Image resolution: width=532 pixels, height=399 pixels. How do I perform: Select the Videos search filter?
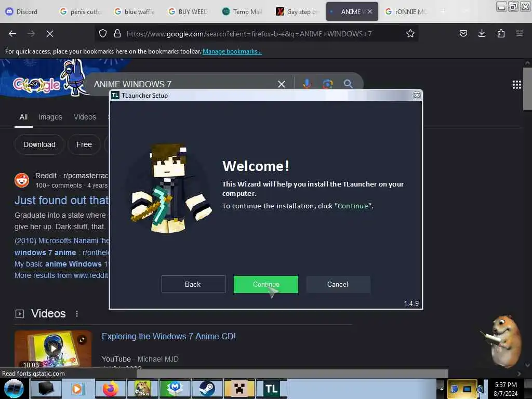pos(85,117)
